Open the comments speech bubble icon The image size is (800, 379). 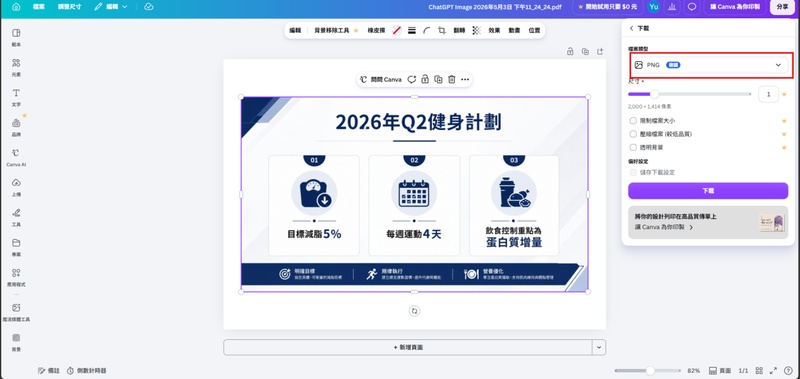pyautogui.click(x=692, y=7)
